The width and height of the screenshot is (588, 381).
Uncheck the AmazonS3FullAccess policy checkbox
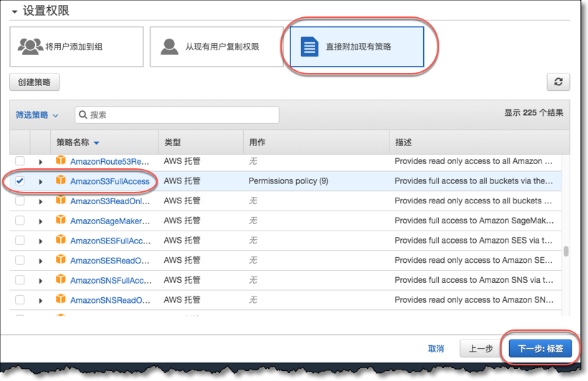click(x=20, y=181)
